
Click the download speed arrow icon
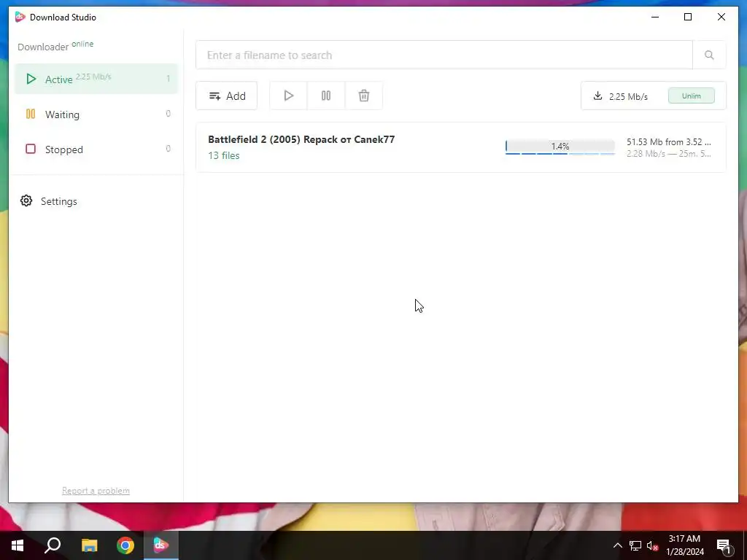click(597, 96)
